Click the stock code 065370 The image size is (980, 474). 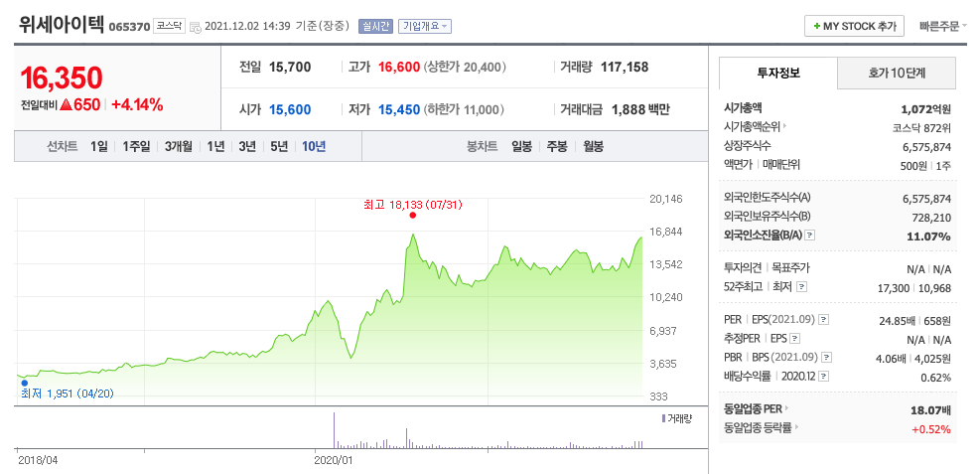click(x=129, y=27)
